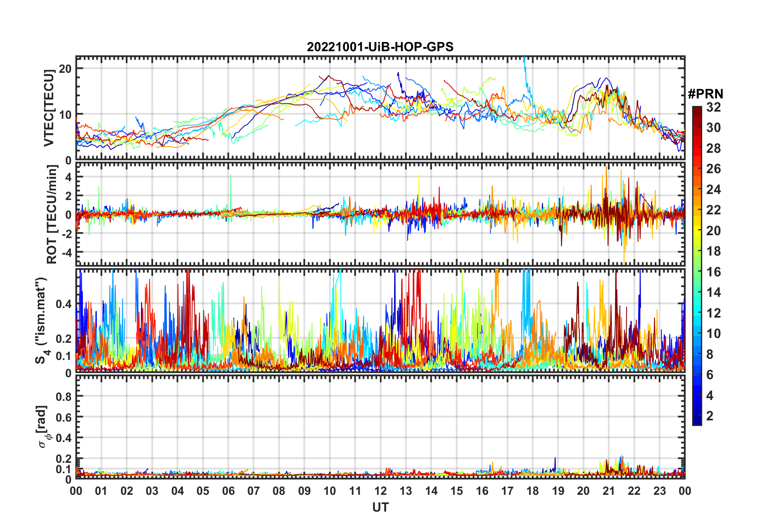Click the 0.8 tick on sigma phi axis

coord(64,396)
